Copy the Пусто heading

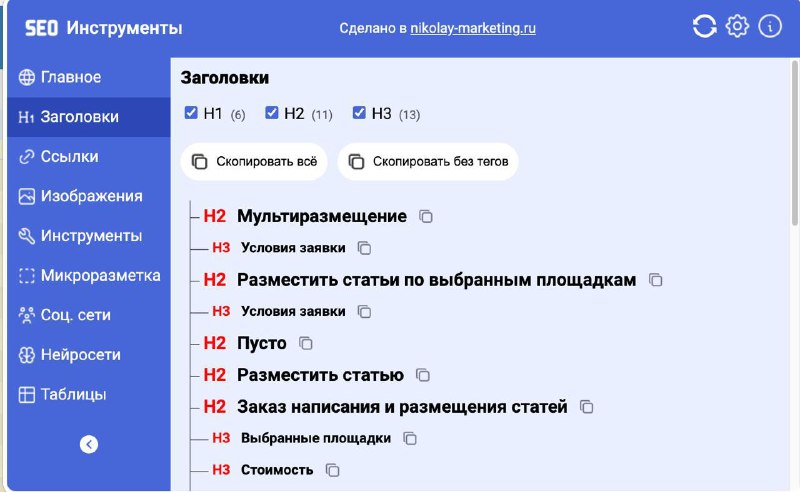click(306, 343)
